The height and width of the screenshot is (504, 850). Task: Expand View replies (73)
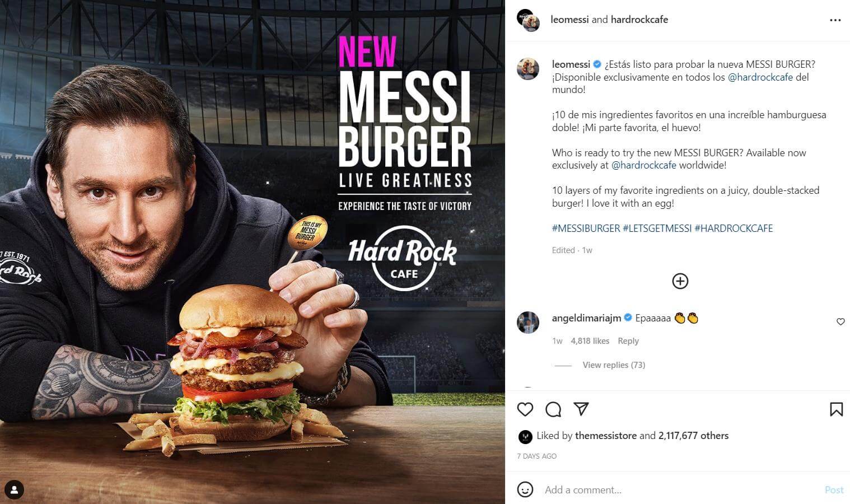pos(614,365)
